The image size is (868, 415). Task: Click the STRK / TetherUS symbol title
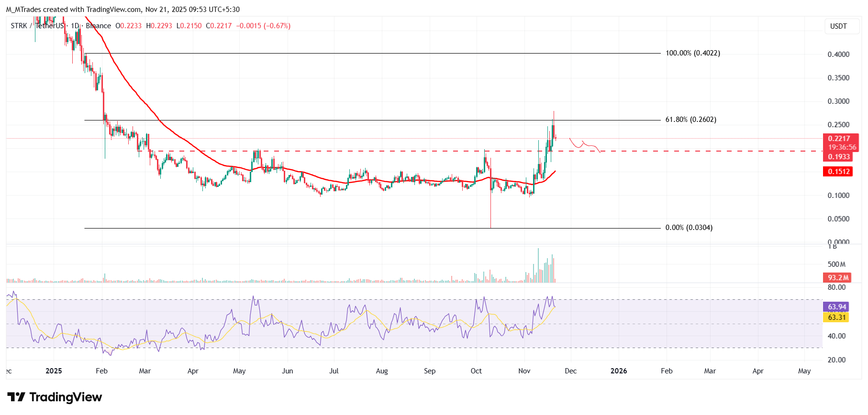coord(37,26)
